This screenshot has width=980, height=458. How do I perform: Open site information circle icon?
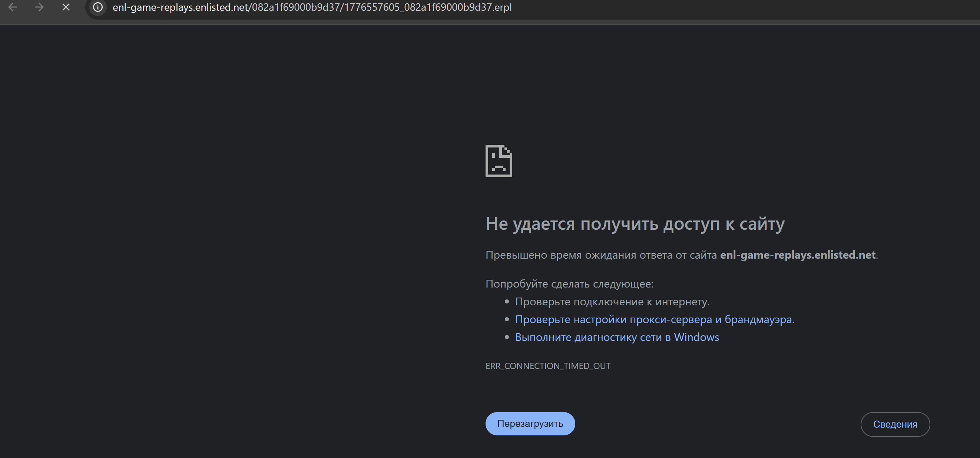click(98, 7)
